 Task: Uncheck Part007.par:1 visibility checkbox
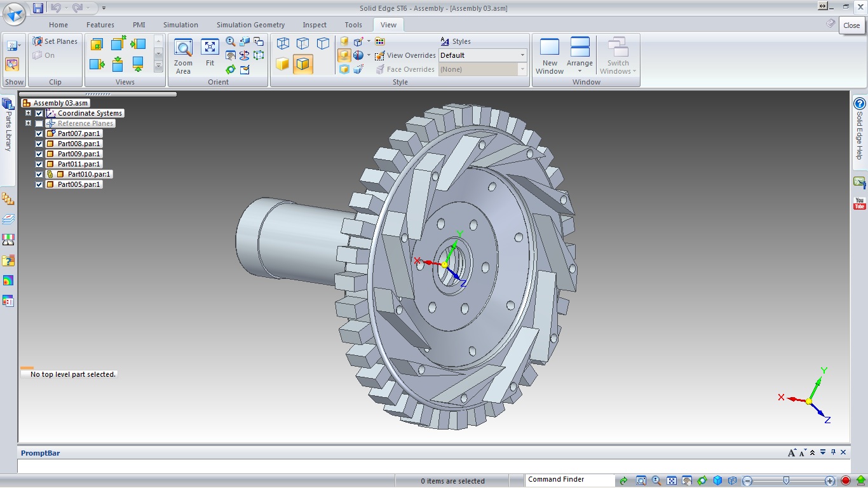(39, 133)
